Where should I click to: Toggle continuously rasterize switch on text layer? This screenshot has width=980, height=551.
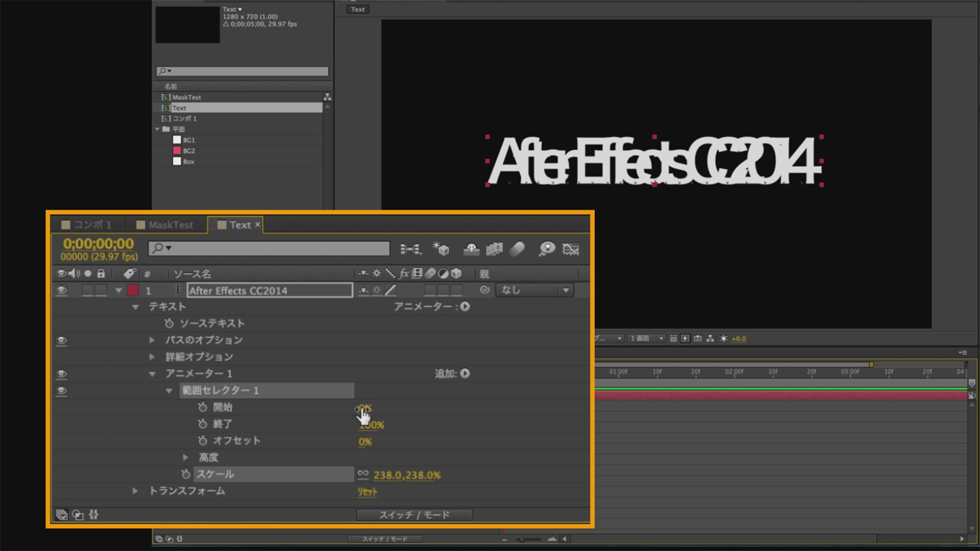point(377,290)
